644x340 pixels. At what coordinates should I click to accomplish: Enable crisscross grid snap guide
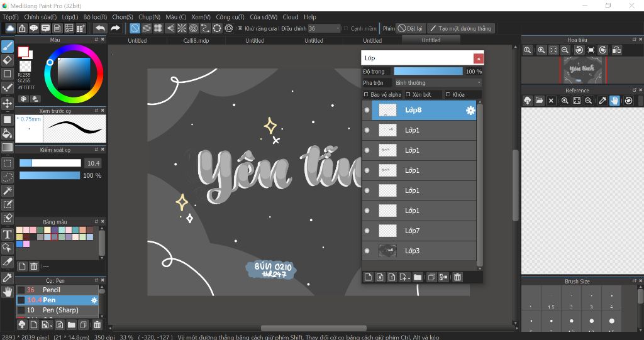pos(158,28)
